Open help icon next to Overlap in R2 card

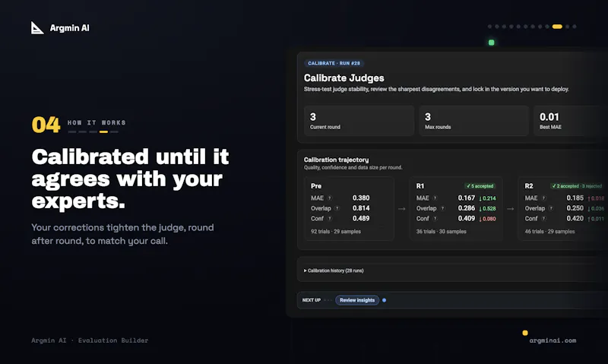pos(551,208)
